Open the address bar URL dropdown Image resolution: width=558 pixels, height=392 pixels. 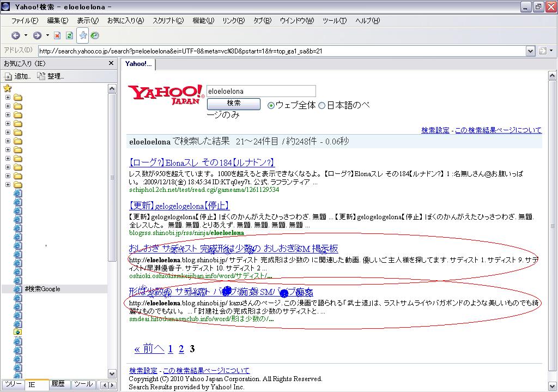pyautogui.click(x=530, y=51)
